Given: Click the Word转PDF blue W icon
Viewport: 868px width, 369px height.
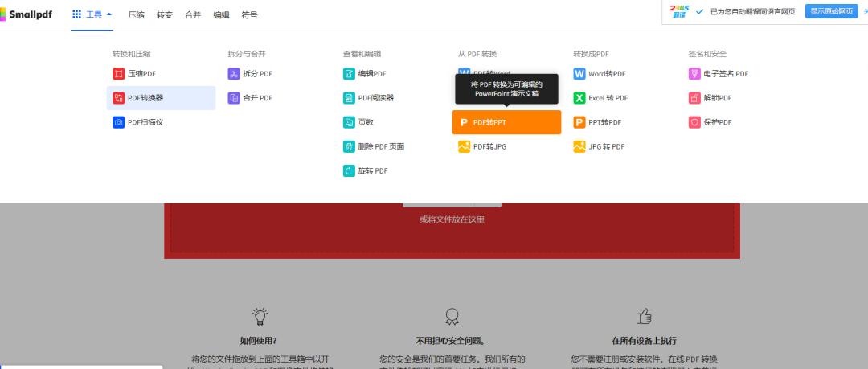Looking at the screenshot, I should [579, 74].
